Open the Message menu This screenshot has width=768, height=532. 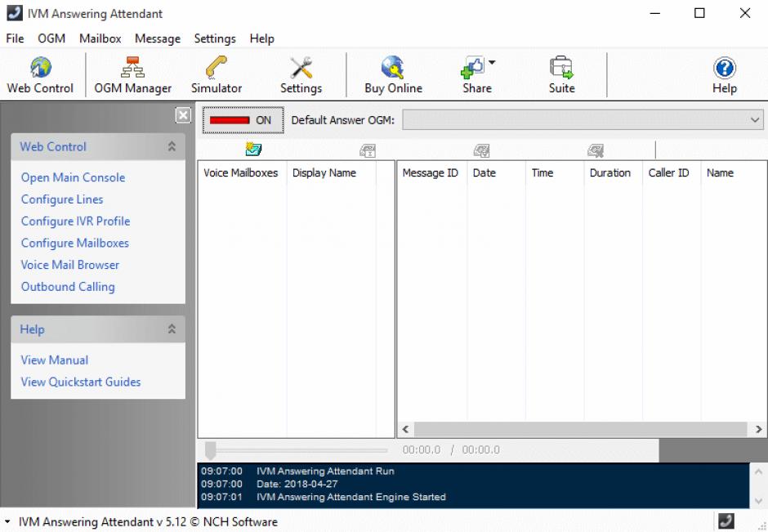pos(158,38)
